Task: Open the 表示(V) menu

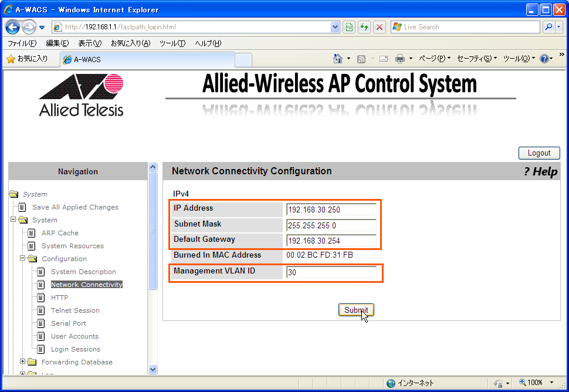Action: tap(90, 43)
